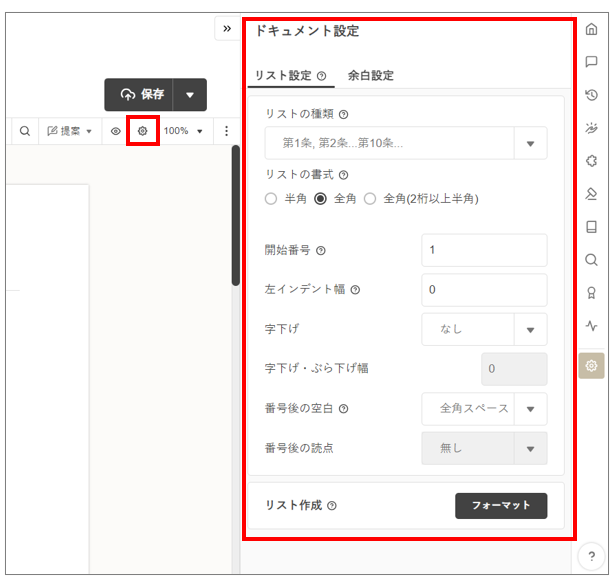Open the 番号後の空白 dropdown
Image resolution: width=615 pixels, height=582 pixels.
(x=530, y=409)
